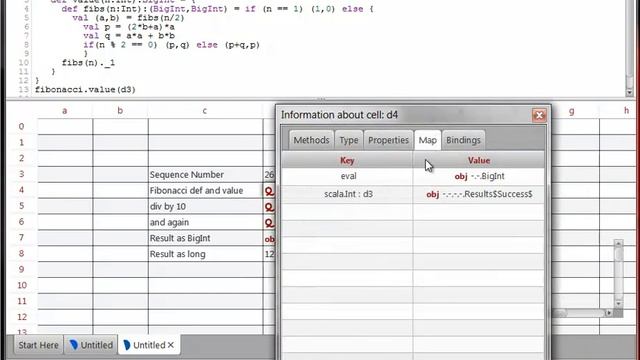Click the icon on the first Untitled tab

pos(73,345)
